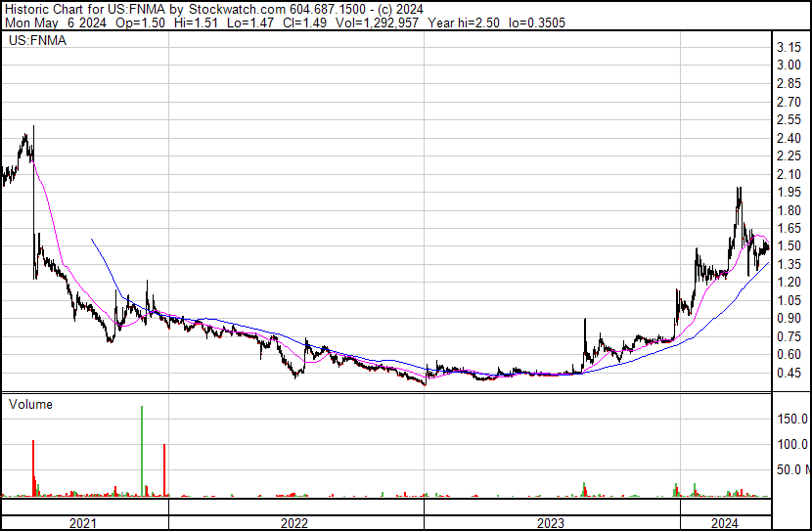This screenshot has width=812, height=531.
Task: Click the 2024 year label on time axis
Action: 725,523
